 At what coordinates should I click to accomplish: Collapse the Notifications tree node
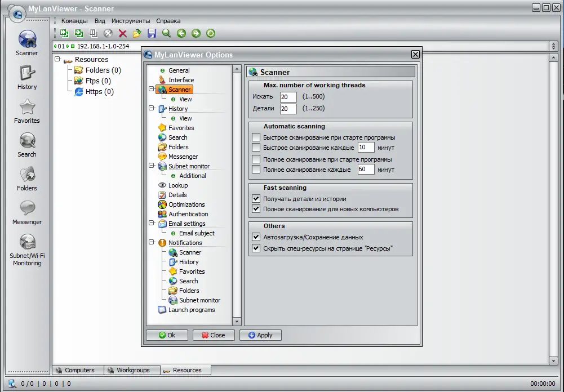[x=152, y=242]
